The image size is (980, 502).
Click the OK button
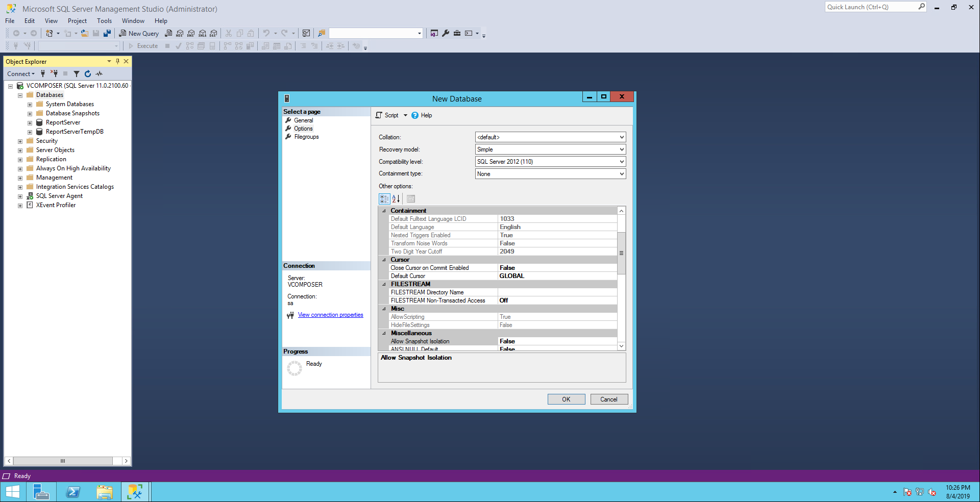tap(566, 399)
